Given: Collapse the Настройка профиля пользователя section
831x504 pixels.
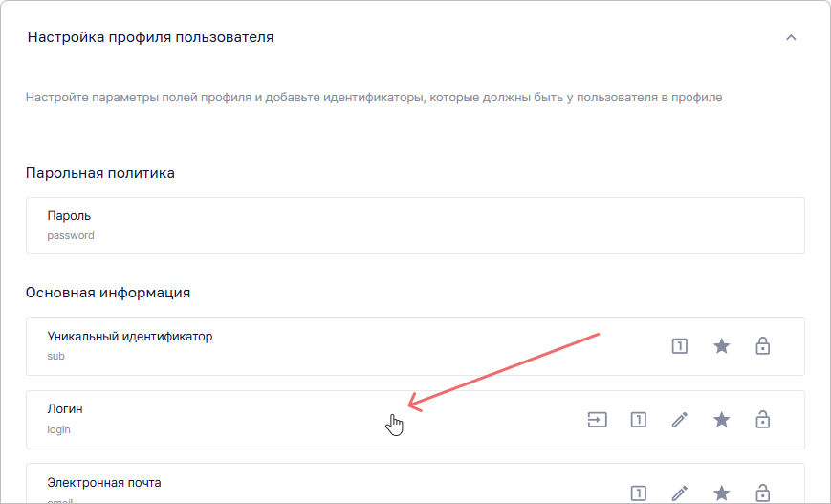Looking at the screenshot, I should [790, 38].
